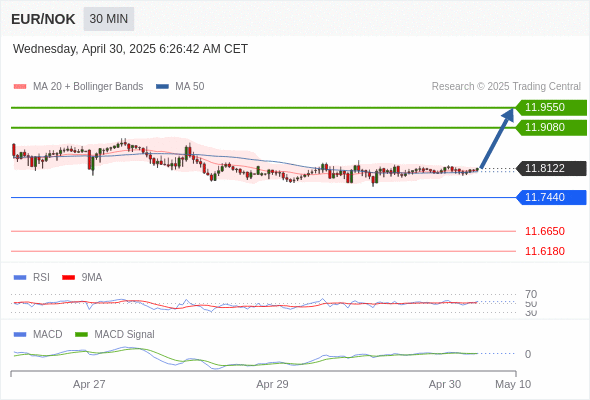This screenshot has width=590, height=400.
Task: Select the 11.9080 resistance price tag
Action: 551,128
